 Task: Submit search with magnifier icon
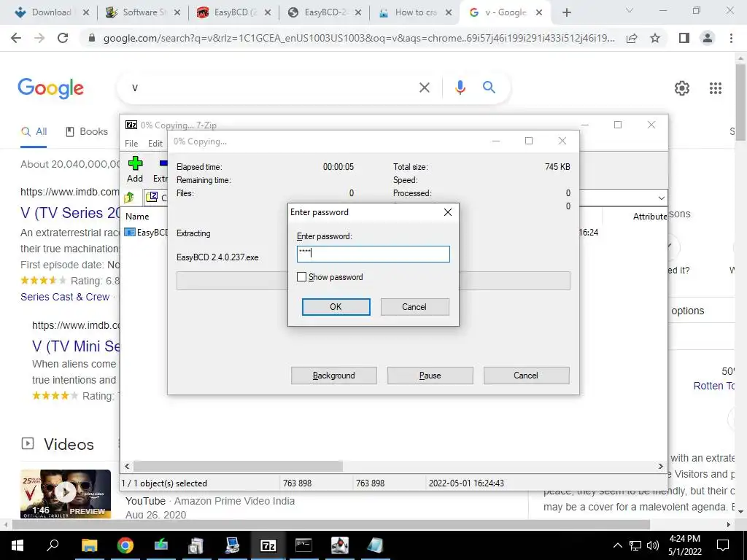point(489,87)
